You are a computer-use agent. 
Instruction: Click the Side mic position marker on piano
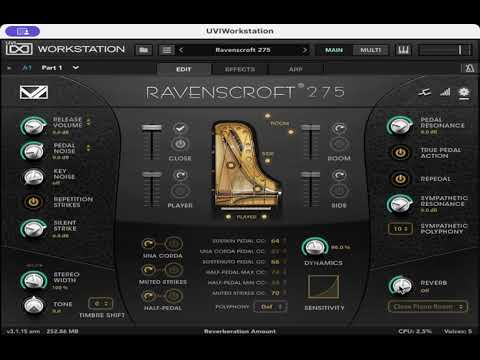pyautogui.click(x=267, y=161)
